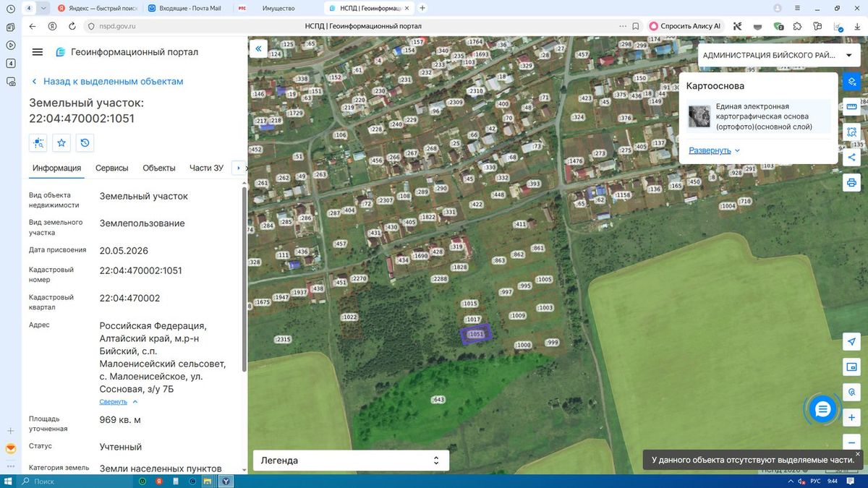
Task: Go back in browser history
Action: coord(32,26)
